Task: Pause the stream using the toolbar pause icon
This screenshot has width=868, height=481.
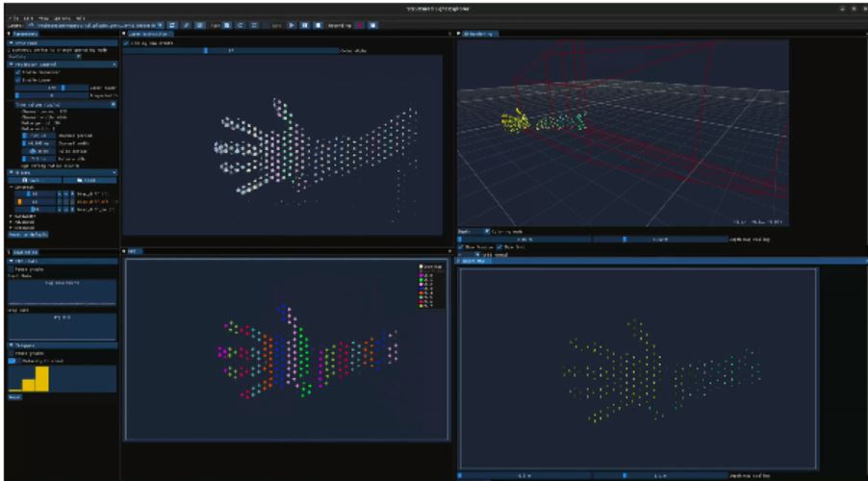Action: pos(305,24)
